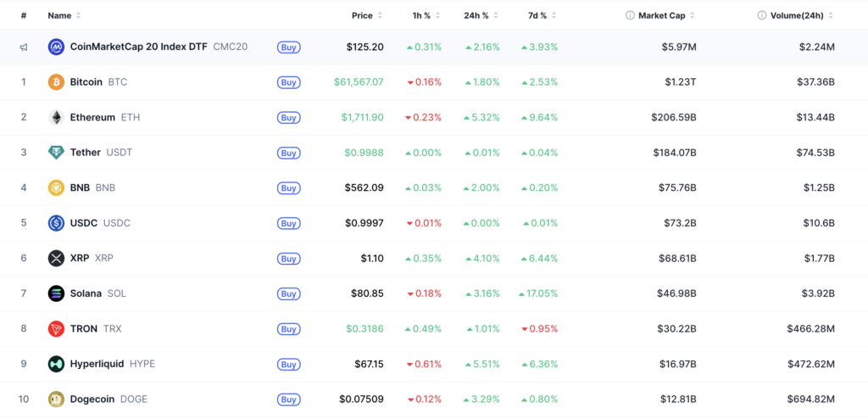Sort by the rank # column header

pos(24,15)
